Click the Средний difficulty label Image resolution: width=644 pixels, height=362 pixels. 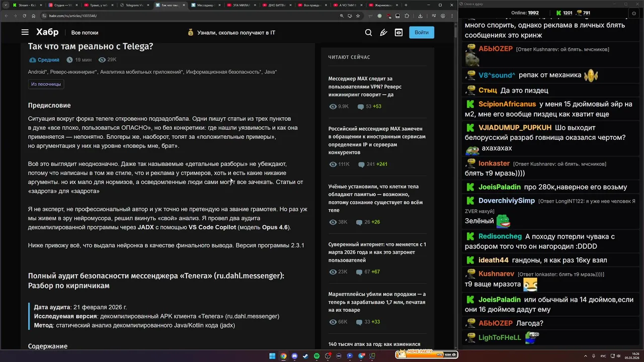pyautogui.click(x=44, y=60)
